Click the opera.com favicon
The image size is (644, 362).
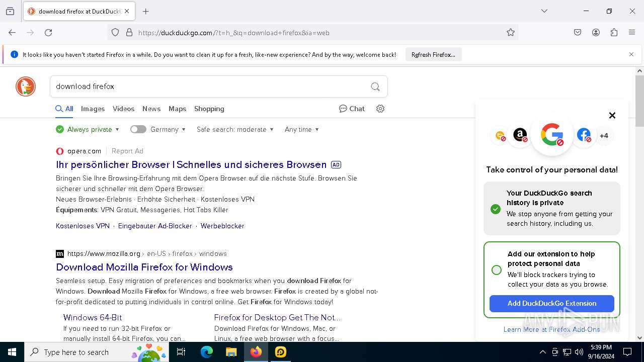pos(60,151)
